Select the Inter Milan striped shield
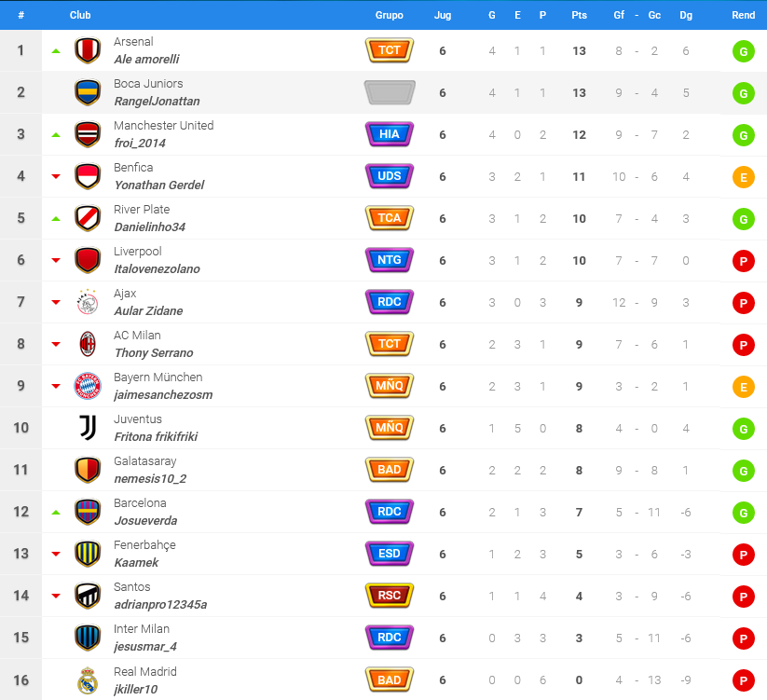This screenshot has width=767, height=700. pos(88,638)
